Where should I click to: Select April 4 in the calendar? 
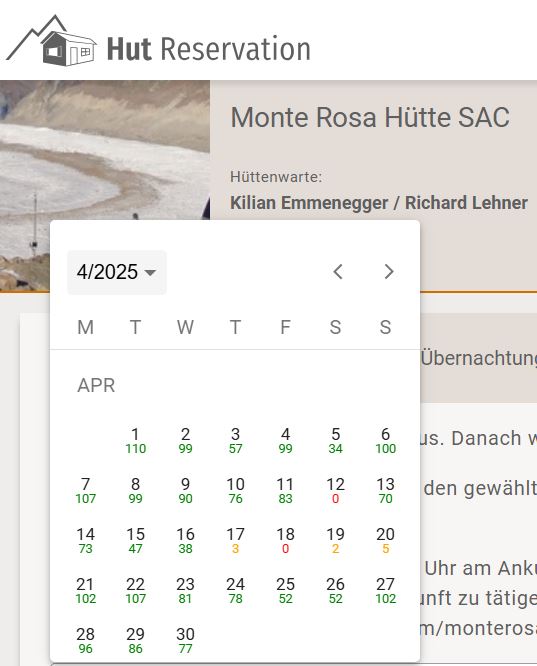pyautogui.click(x=285, y=441)
